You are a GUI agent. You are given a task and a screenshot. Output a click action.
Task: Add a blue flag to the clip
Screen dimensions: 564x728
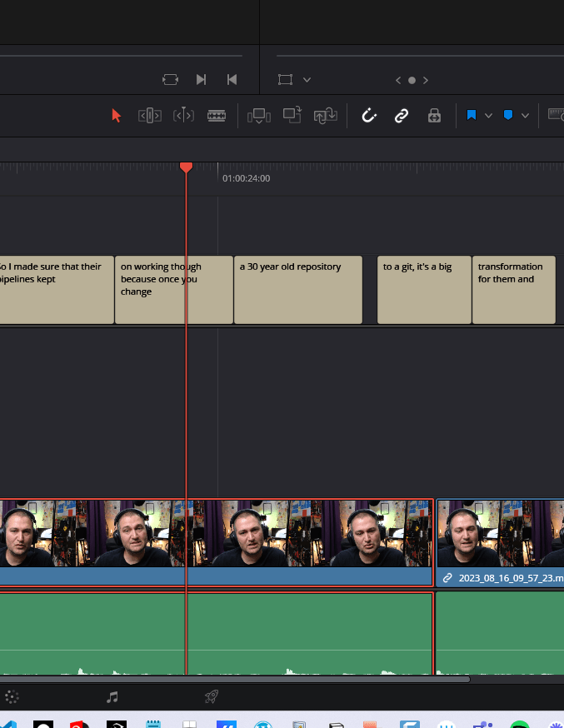[472, 115]
